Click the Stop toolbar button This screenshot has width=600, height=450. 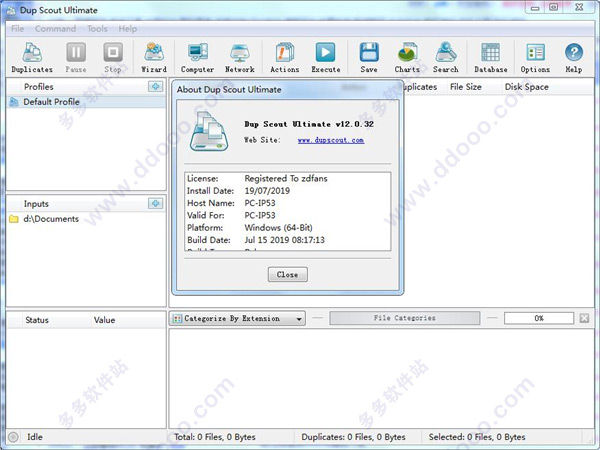pos(113,58)
